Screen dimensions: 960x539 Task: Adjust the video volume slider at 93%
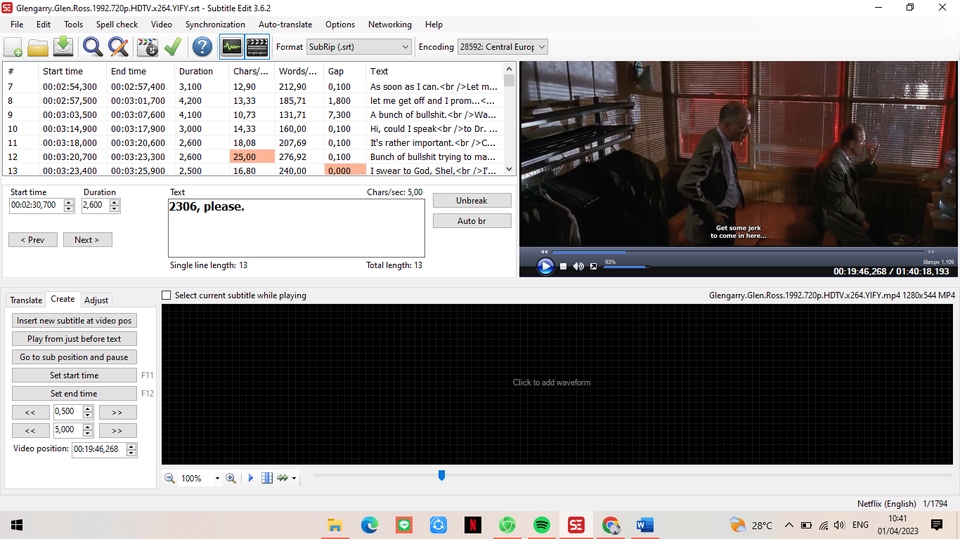pos(626,267)
